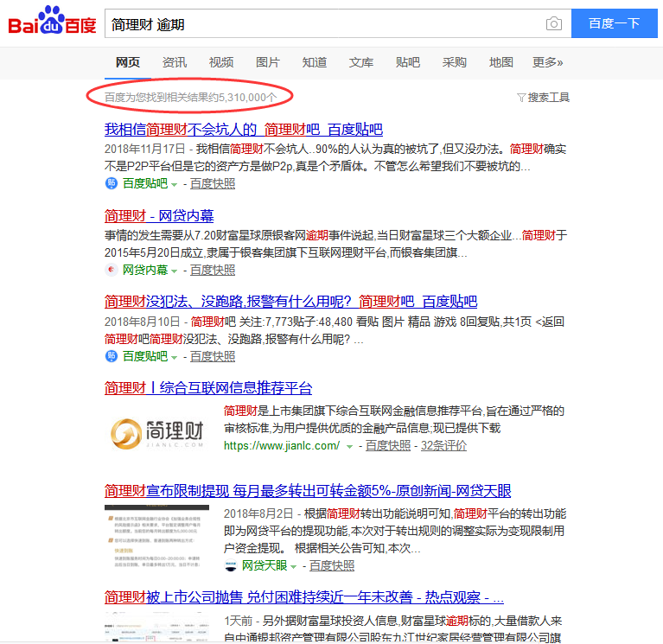
Task: Click the 1天前 timestamp
Action: click(238, 621)
